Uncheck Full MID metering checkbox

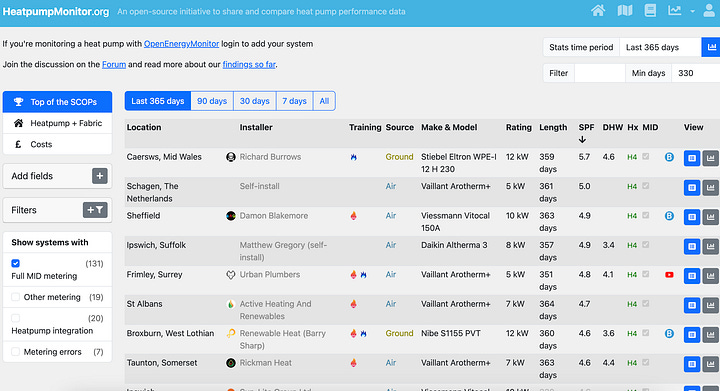16,263
